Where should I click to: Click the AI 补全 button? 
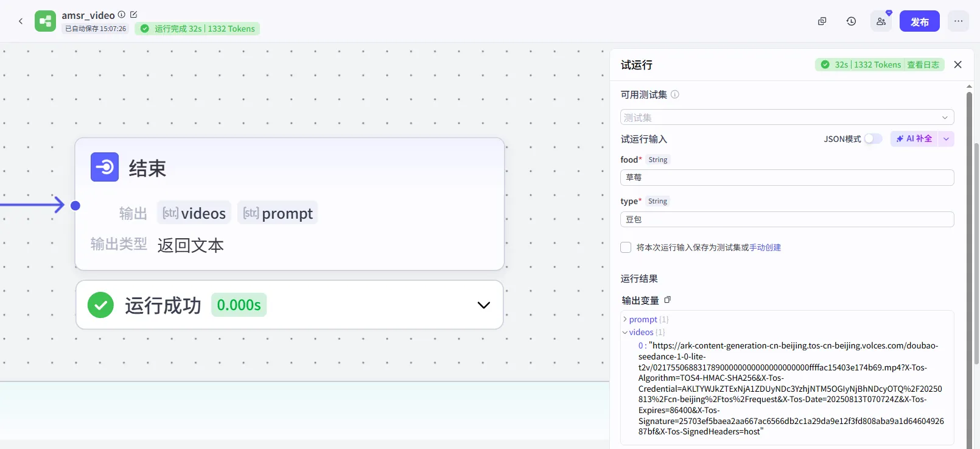pos(914,139)
